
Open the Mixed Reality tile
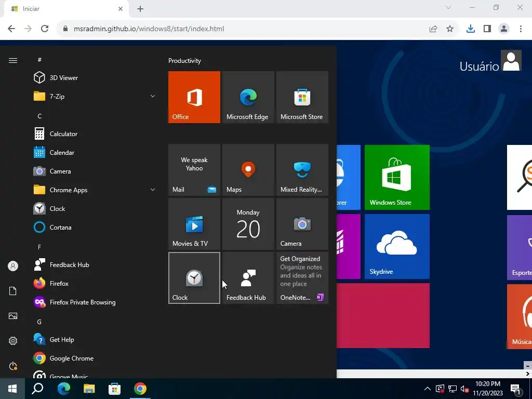click(x=302, y=170)
